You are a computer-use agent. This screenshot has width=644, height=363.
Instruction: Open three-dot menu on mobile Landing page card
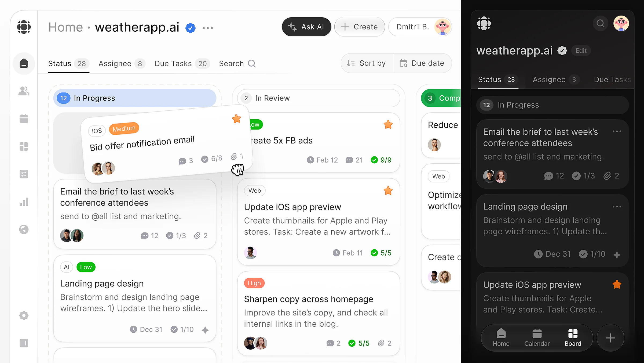click(617, 207)
